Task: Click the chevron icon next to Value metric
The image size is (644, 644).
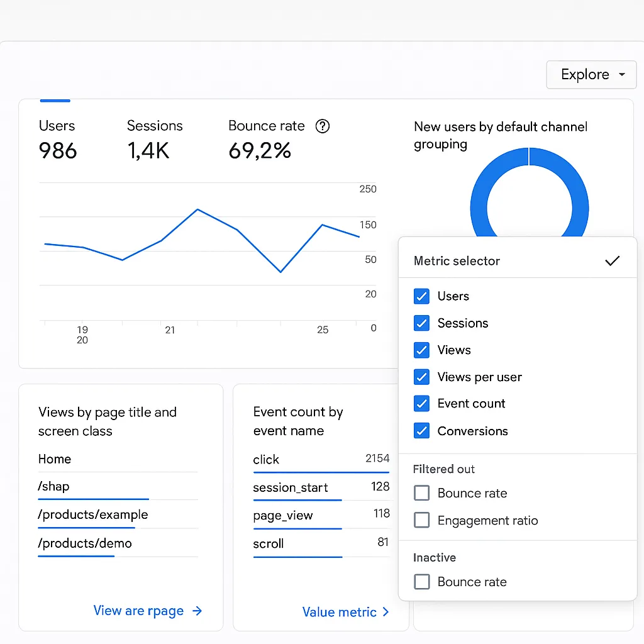Action: point(386,612)
